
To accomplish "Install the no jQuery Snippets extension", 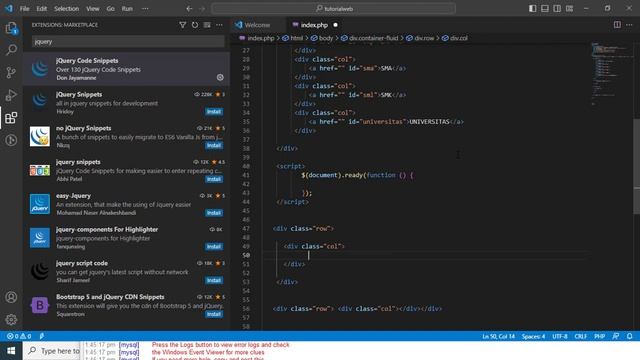I will (214, 145).
